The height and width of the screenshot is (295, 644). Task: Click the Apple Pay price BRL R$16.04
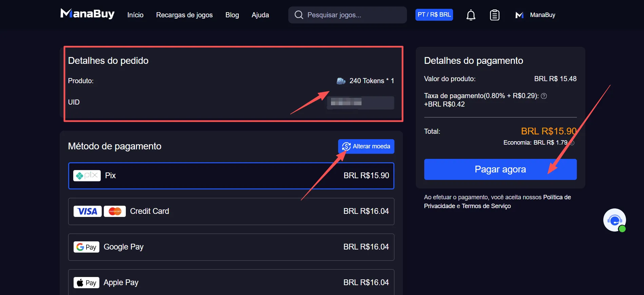pos(366,282)
